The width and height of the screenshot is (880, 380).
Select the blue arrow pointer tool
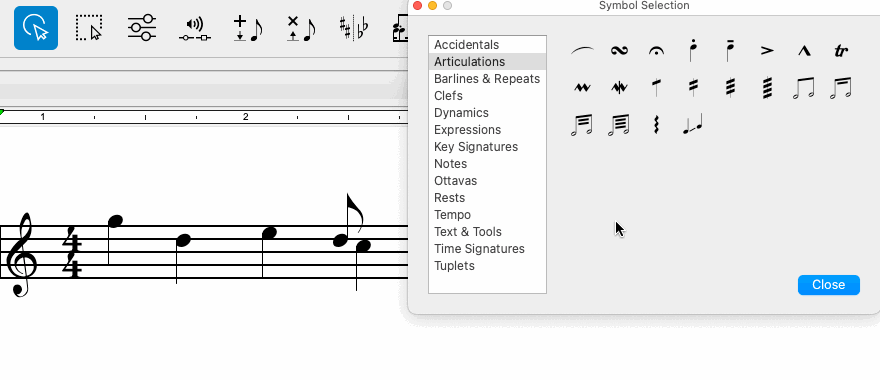(x=36, y=28)
